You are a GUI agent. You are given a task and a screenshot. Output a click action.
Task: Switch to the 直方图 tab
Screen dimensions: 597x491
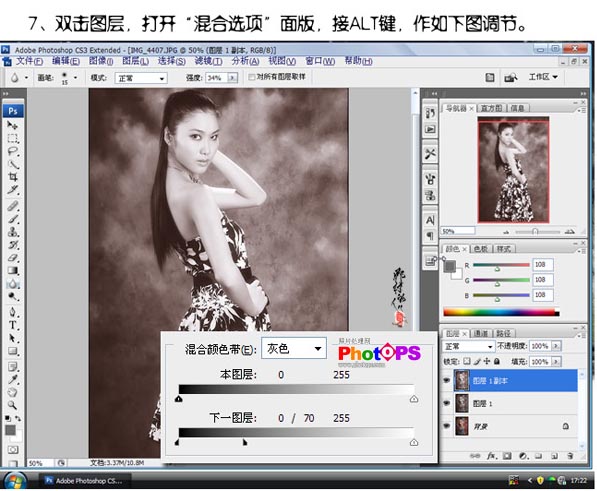pyautogui.click(x=491, y=108)
